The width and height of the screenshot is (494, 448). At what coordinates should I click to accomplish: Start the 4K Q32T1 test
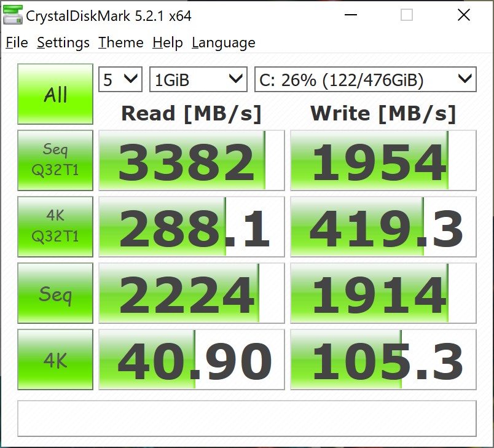pos(55,227)
